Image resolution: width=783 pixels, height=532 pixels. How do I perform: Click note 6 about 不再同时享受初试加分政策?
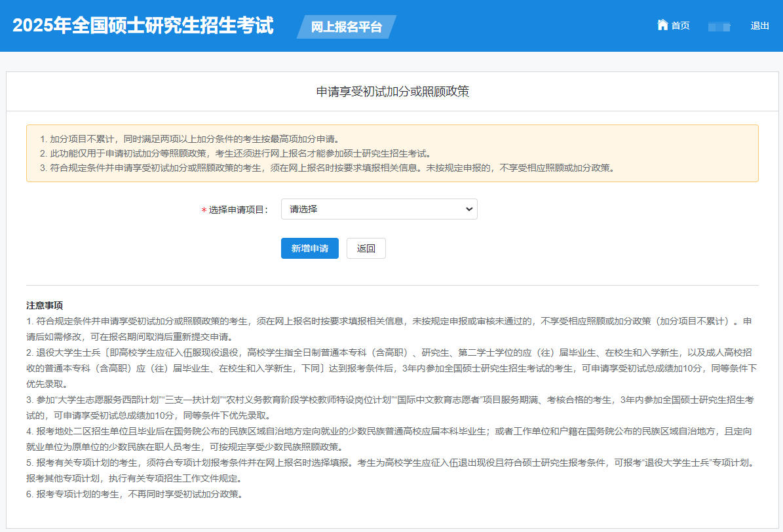(134, 494)
